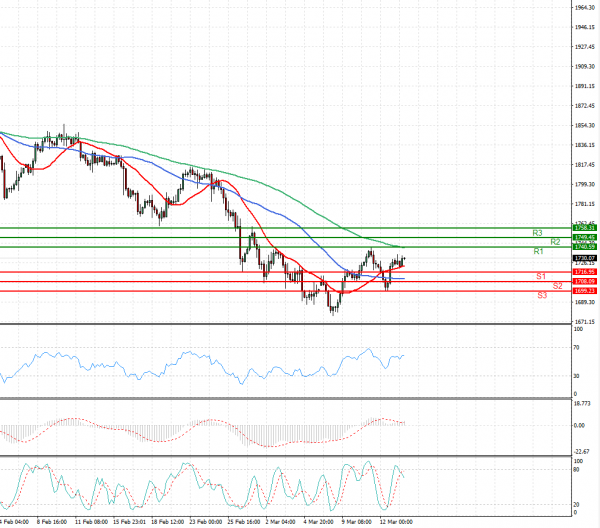Click the S2 support label

tap(557, 286)
